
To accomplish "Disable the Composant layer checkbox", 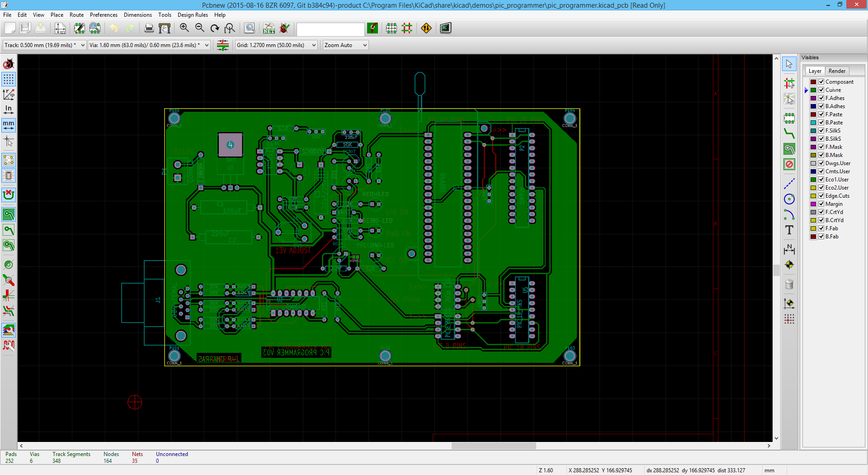I will tap(821, 82).
